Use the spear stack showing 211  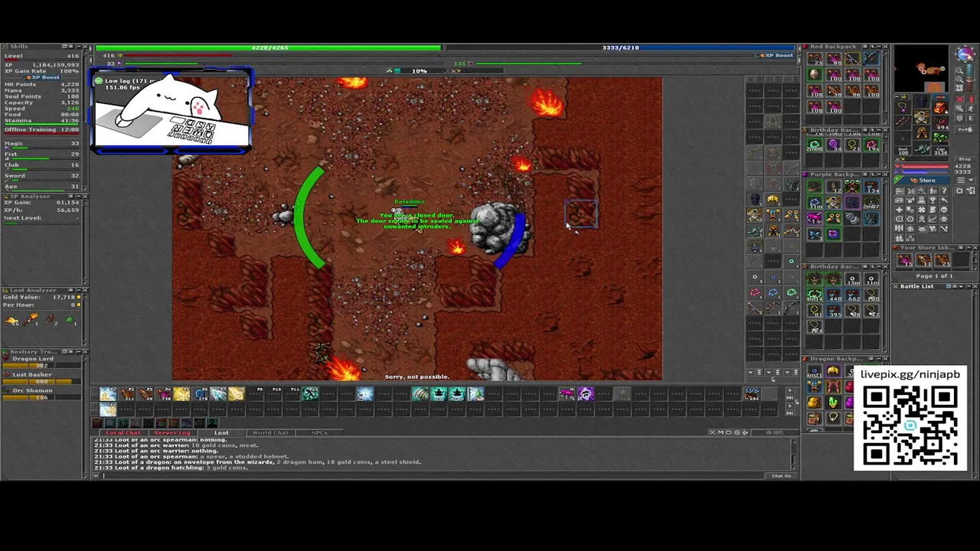pos(126,393)
